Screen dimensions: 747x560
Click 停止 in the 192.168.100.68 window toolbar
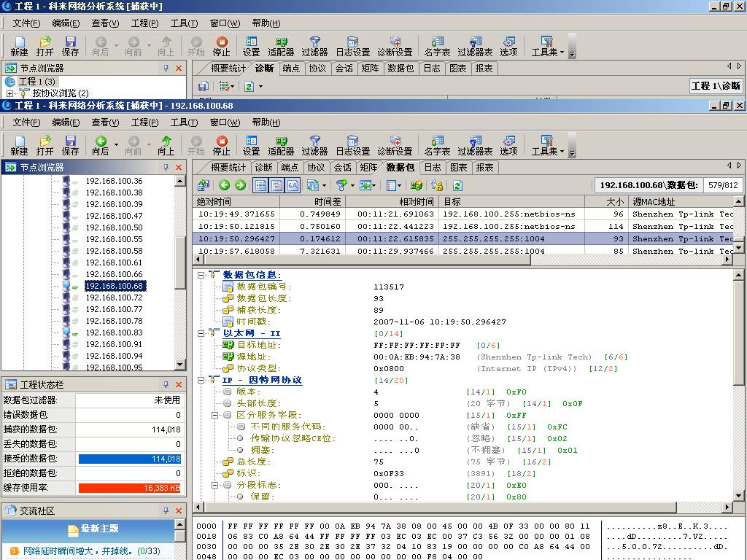pos(221,145)
